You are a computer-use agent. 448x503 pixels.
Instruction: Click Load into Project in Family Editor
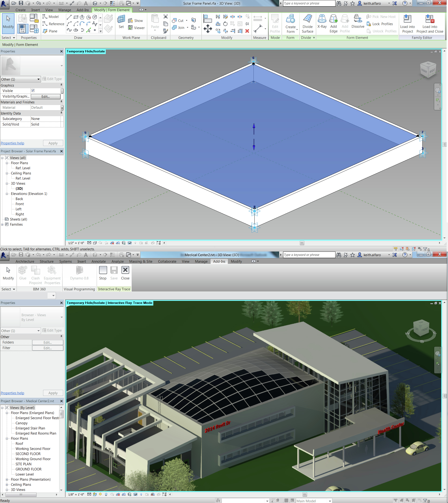[407, 23]
